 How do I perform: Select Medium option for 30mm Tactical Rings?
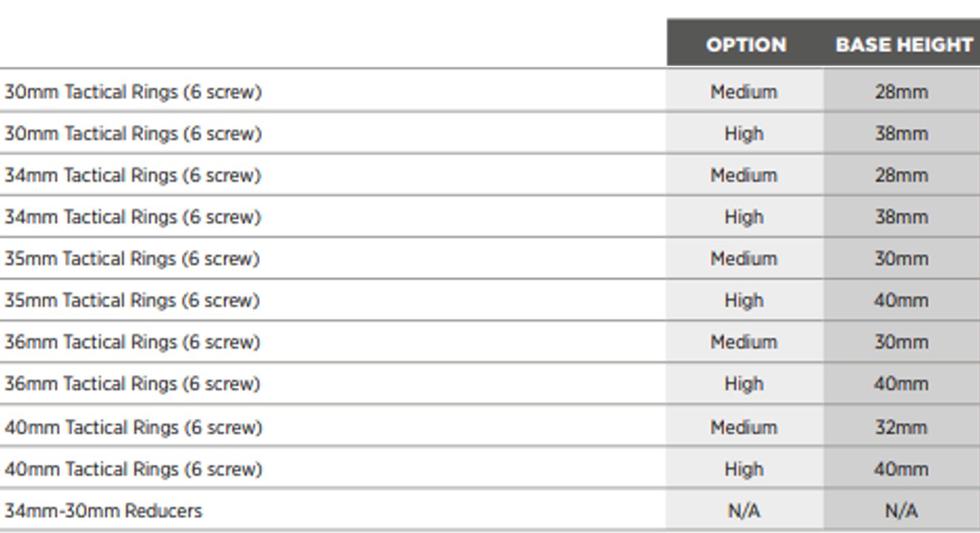click(x=744, y=92)
